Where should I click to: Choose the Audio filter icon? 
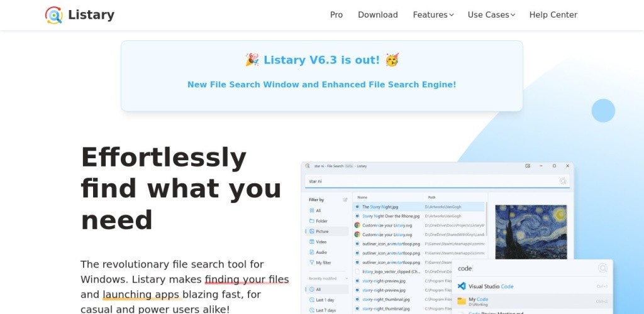[313, 252]
